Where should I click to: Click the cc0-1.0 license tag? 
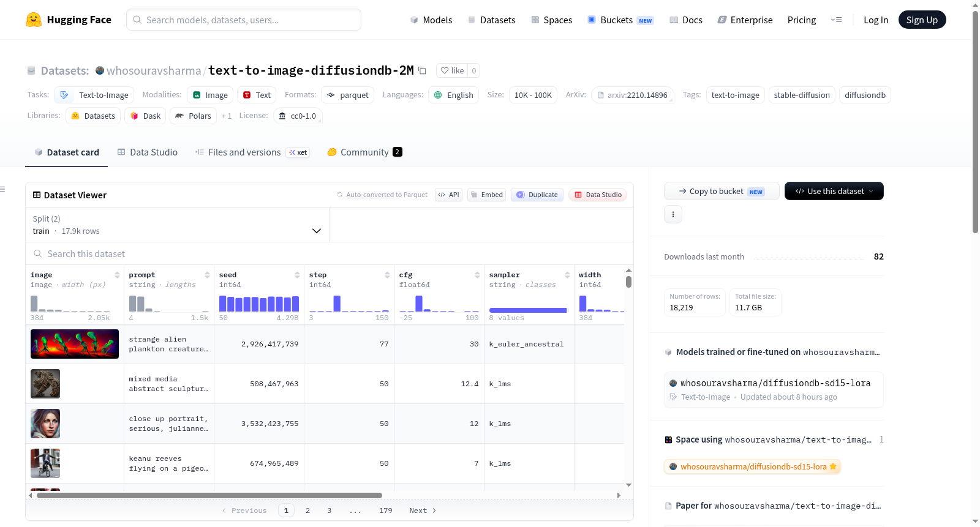pyautogui.click(x=298, y=116)
